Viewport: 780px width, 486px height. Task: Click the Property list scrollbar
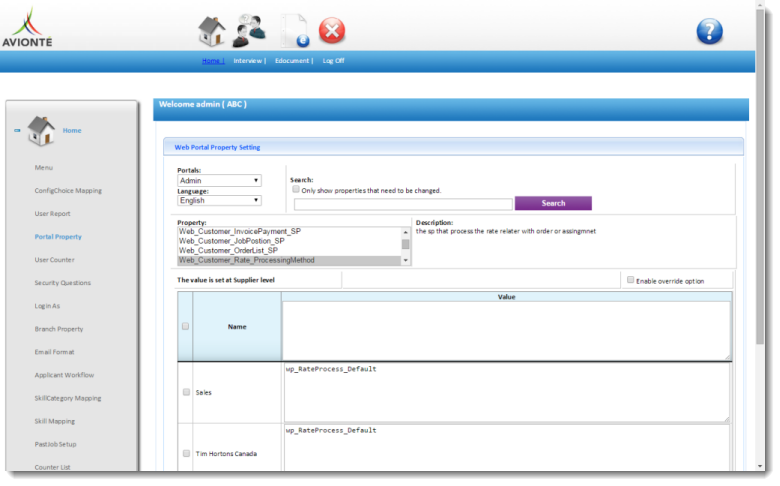tap(405, 245)
